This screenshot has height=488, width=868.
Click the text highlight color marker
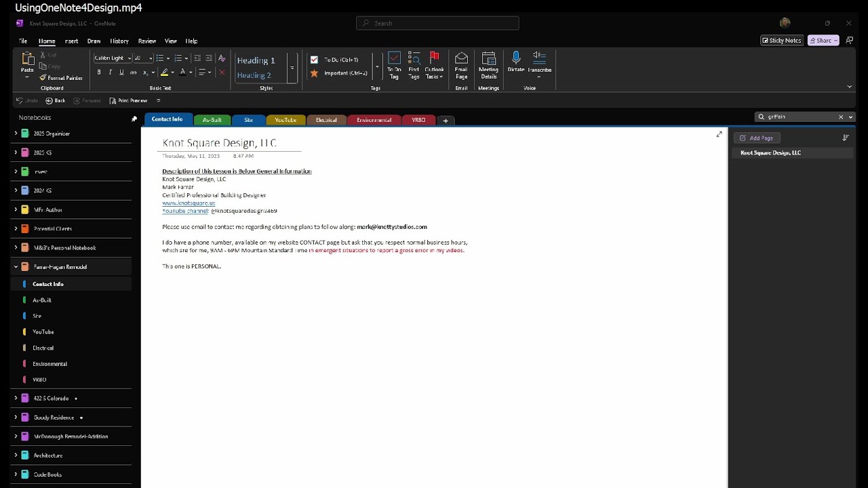tap(164, 73)
